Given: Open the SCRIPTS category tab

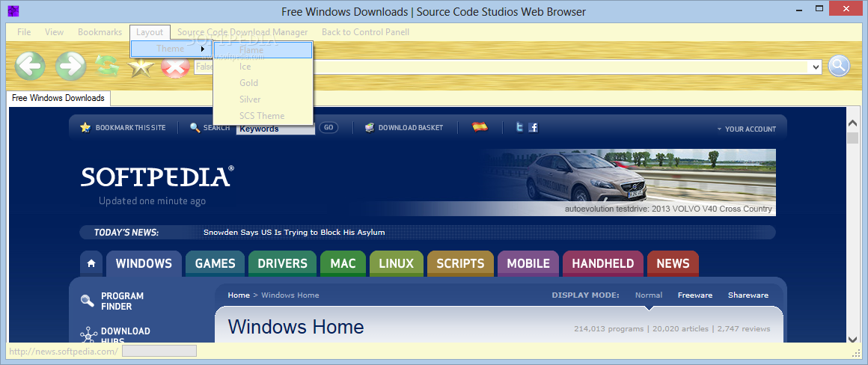Looking at the screenshot, I should click(x=461, y=264).
